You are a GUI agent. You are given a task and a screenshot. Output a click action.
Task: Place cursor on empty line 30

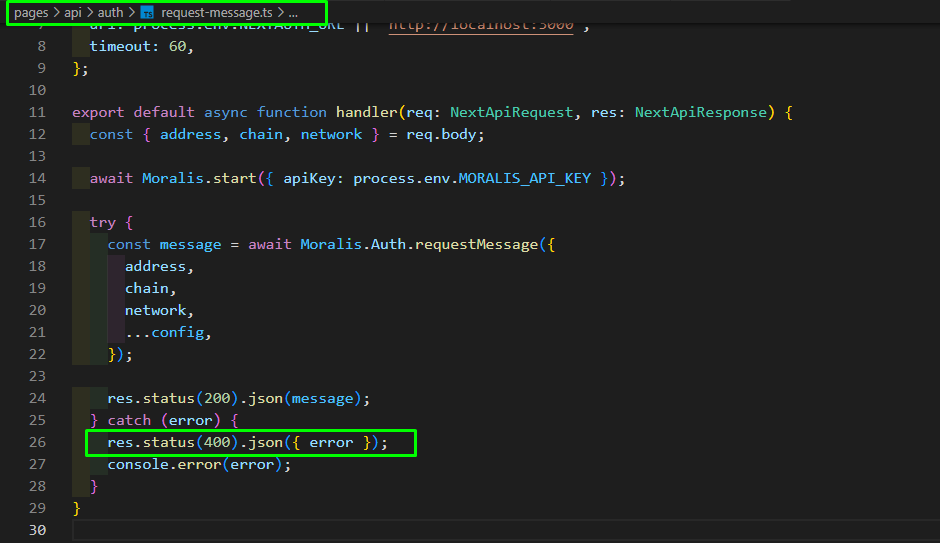504,530
